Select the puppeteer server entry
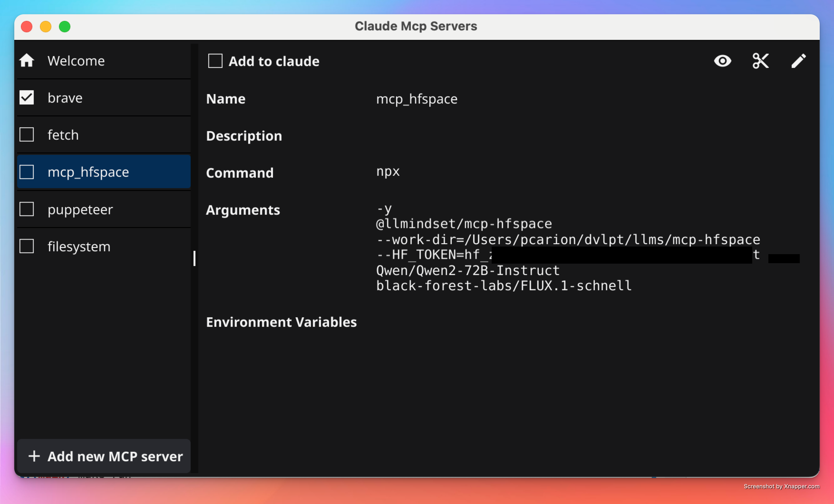Screen dimensions: 834x504 point(80,209)
